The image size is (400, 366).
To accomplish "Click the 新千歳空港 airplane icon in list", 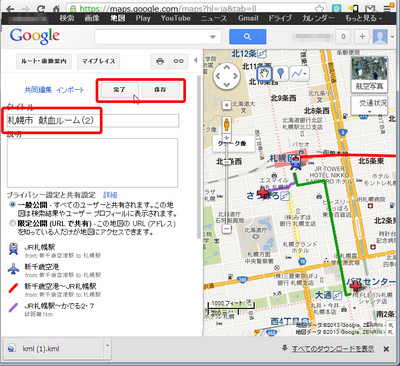I will click(x=13, y=269).
